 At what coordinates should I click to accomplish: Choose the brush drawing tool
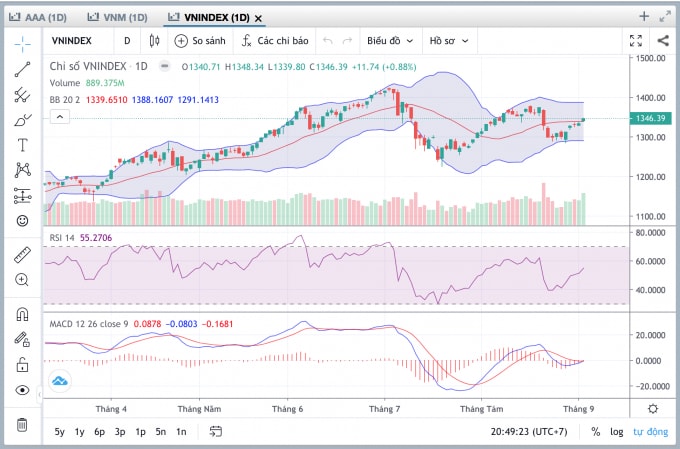coord(22,120)
